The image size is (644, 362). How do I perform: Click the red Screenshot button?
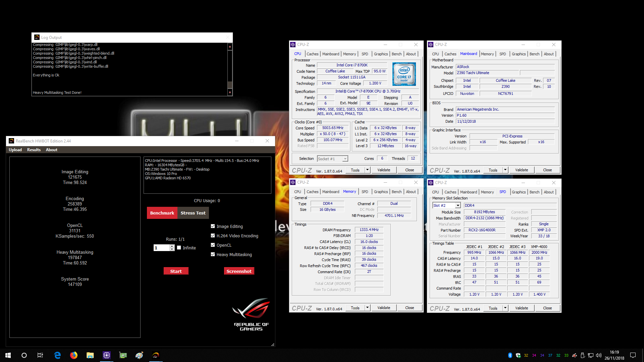tap(239, 271)
